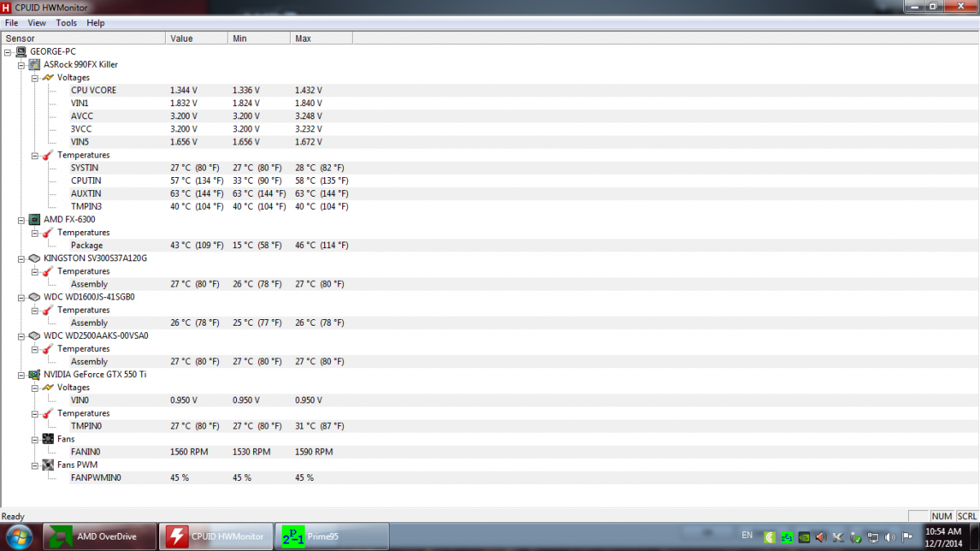Screen dimensions: 980x551
Task: Click the Min column header
Action: 259,38
